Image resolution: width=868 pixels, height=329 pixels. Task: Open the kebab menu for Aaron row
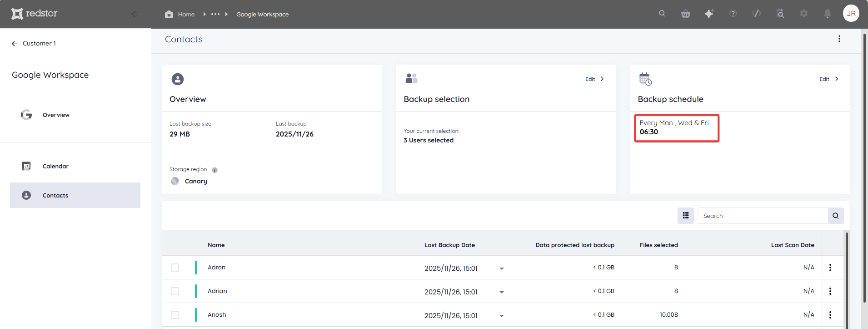point(830,268)
